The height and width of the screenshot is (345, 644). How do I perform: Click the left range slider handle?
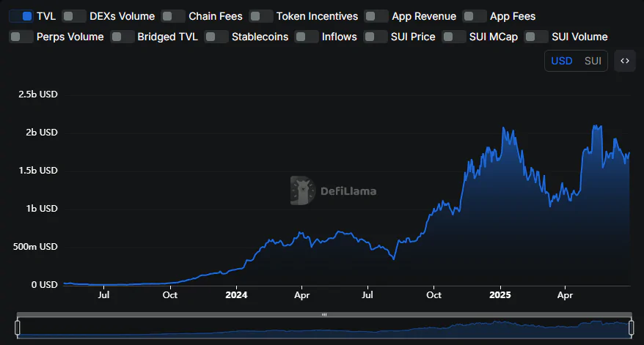coord(18,327)
